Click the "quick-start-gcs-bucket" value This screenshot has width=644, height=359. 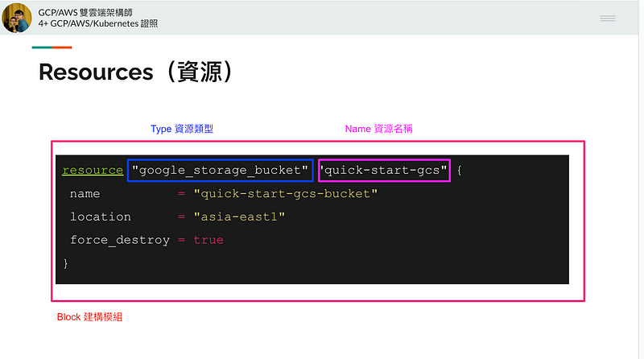point(286,193)
